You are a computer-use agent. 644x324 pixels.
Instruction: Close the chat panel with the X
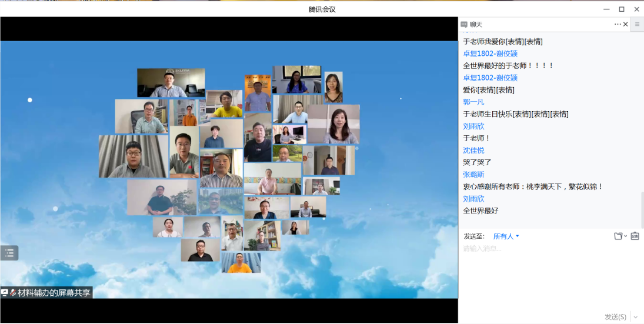(626, 24)
